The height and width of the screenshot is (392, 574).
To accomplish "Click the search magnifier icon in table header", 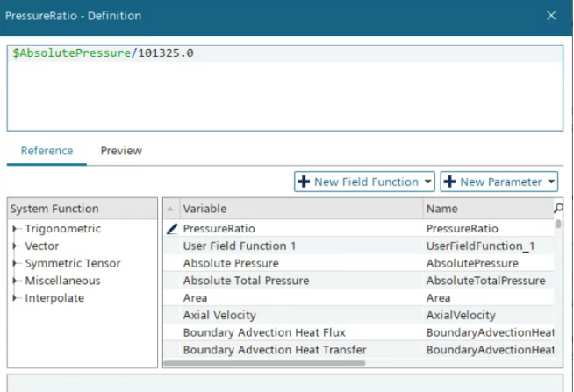I will [x=558, y=209].
